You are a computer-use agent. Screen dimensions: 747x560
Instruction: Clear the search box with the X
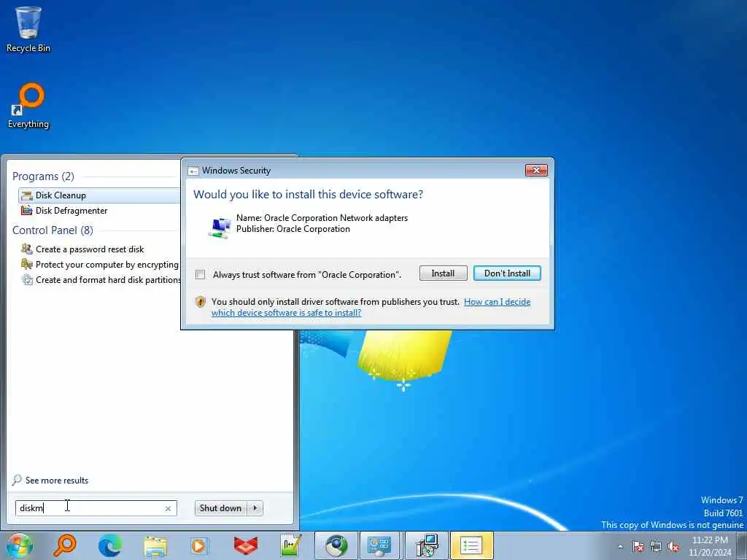coord(168,508)
